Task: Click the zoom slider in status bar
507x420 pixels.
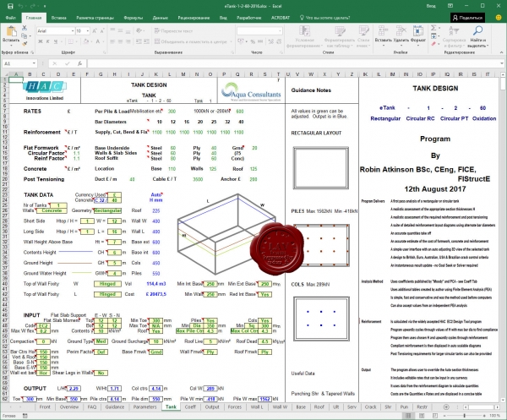Action: pos(464,416)
